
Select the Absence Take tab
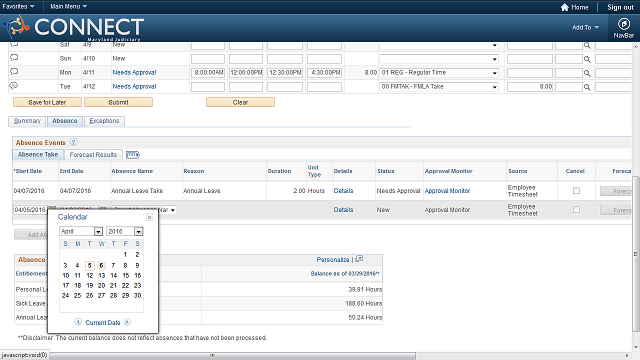(38, 154)
